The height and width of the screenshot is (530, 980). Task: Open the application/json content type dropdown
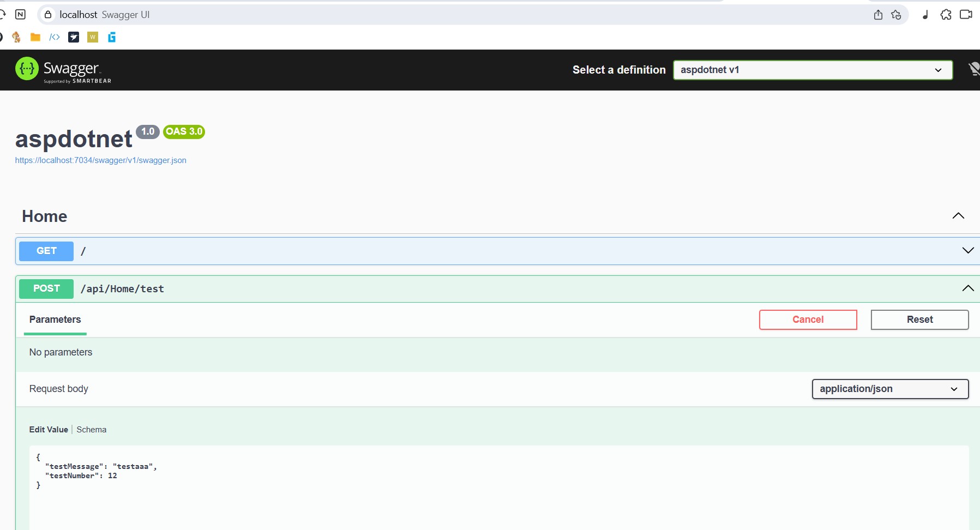click(890, 389)
